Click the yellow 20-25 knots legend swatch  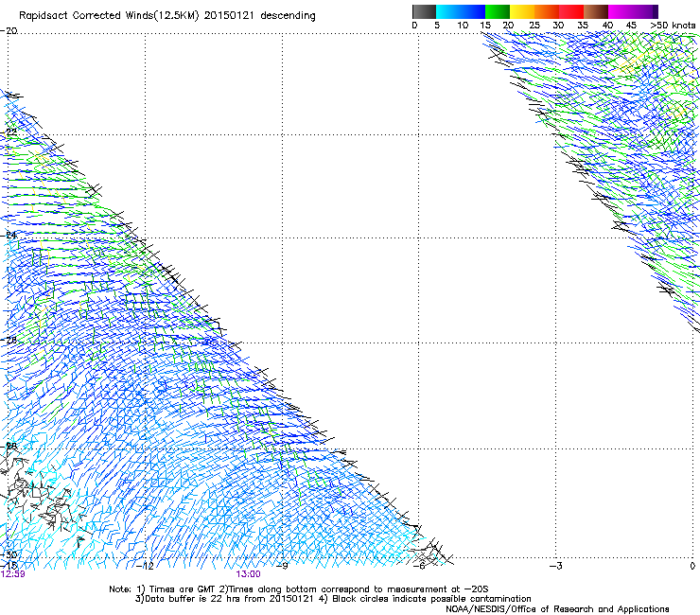pyautogui.click(x=522, y=11)
